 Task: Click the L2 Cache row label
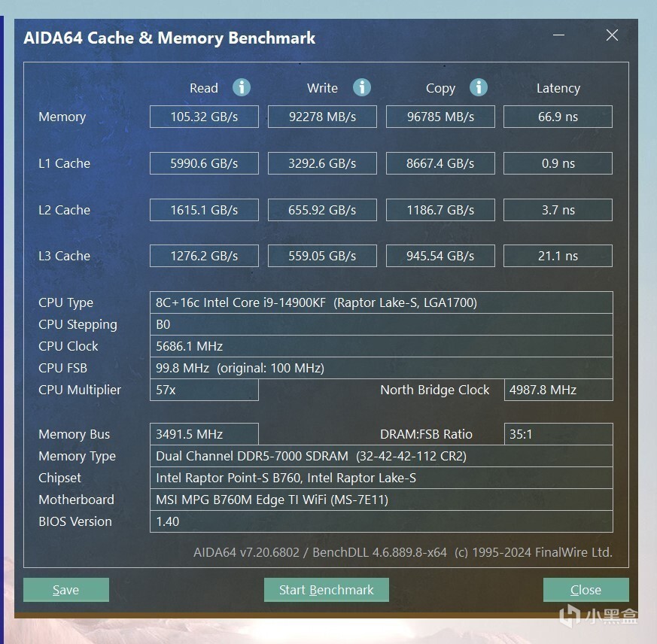coord(64,210)
